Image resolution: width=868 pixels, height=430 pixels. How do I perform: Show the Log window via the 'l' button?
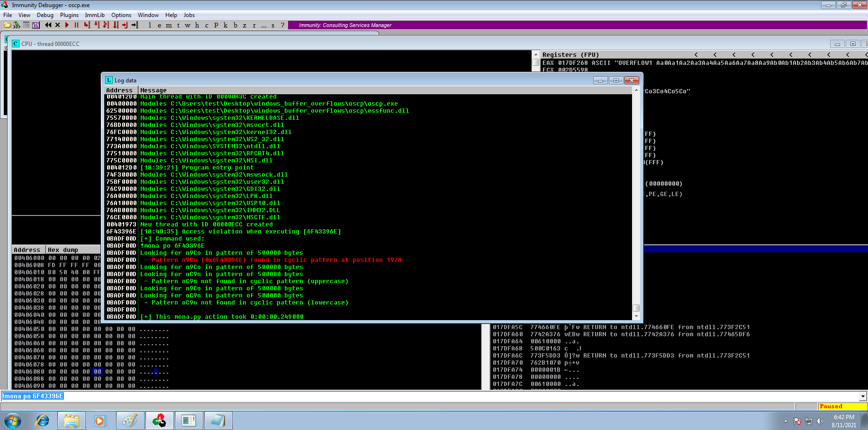(x=150, y=25)
